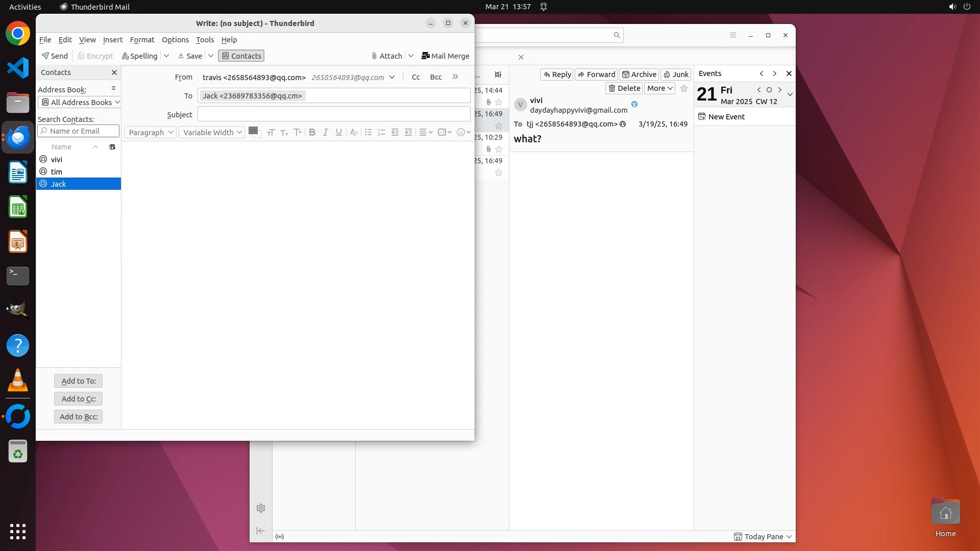Open the All Address Books dropdown
The height and width of the screenshot is (551, 980).
coord(80,102)
